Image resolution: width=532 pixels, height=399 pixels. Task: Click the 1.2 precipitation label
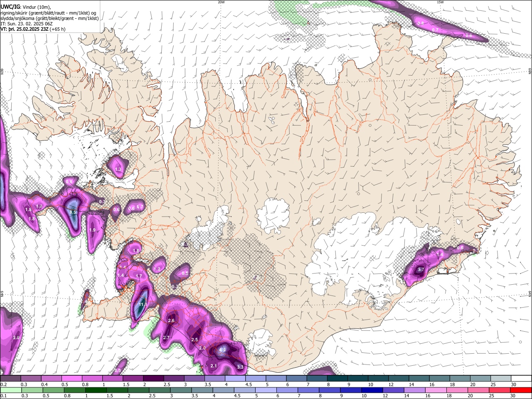point(157,269)
